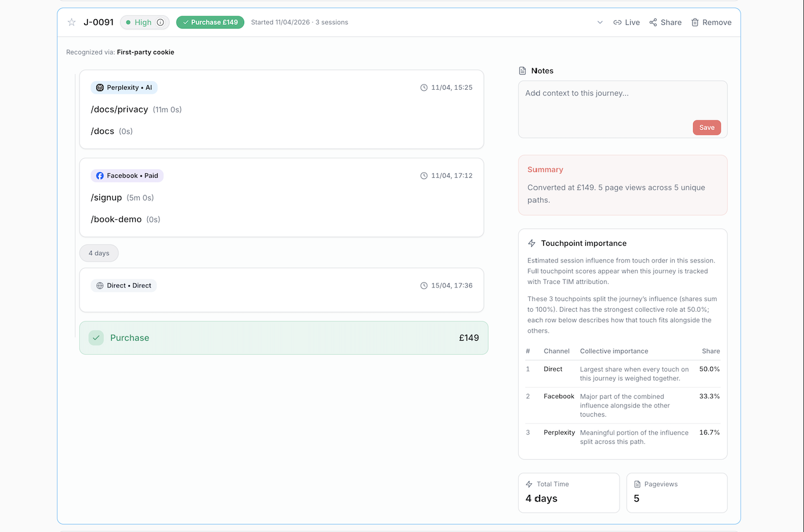Click the 33.3% share value
The image size is (804, 532).
[x=710, y=396]
